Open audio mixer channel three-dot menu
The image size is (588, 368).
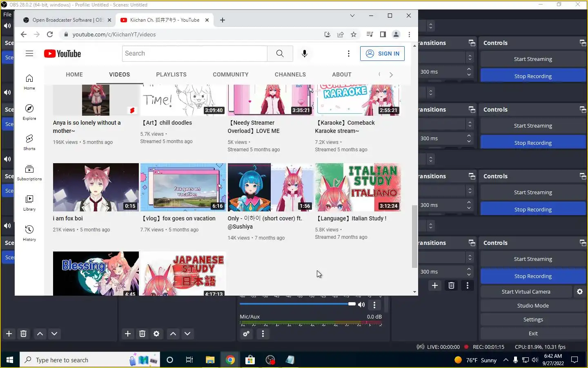coord(374,305)
